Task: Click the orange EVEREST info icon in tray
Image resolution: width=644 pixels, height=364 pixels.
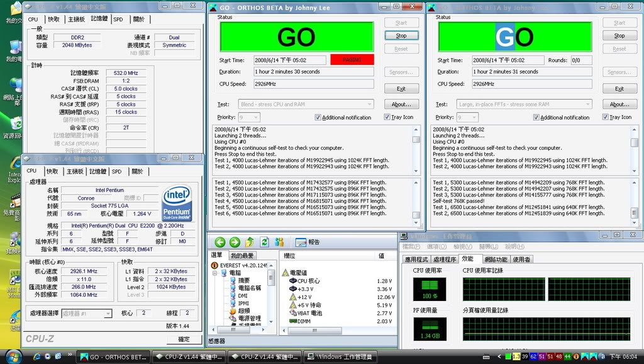Action: pyautogui.click(x=576, y=356)
